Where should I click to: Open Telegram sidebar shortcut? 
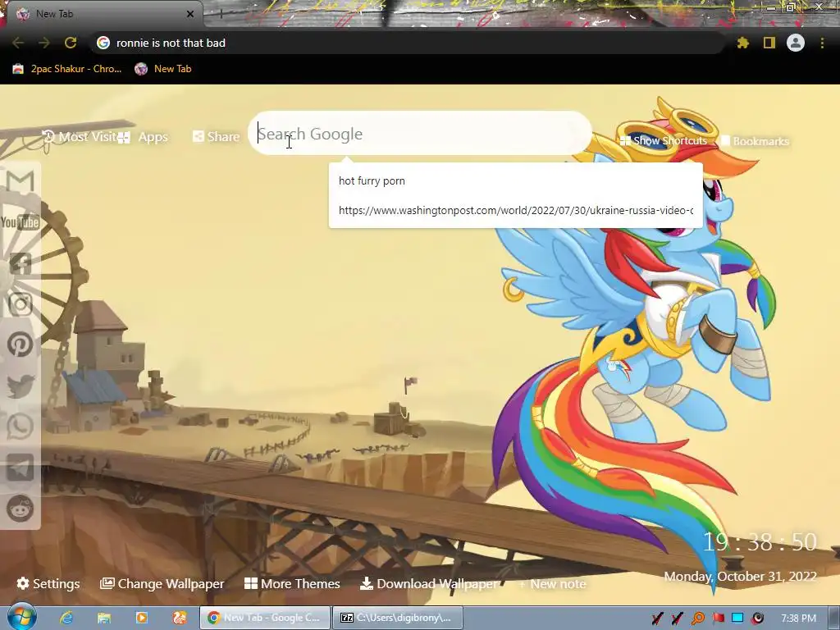pyautogui.click(x=21, y=468)
